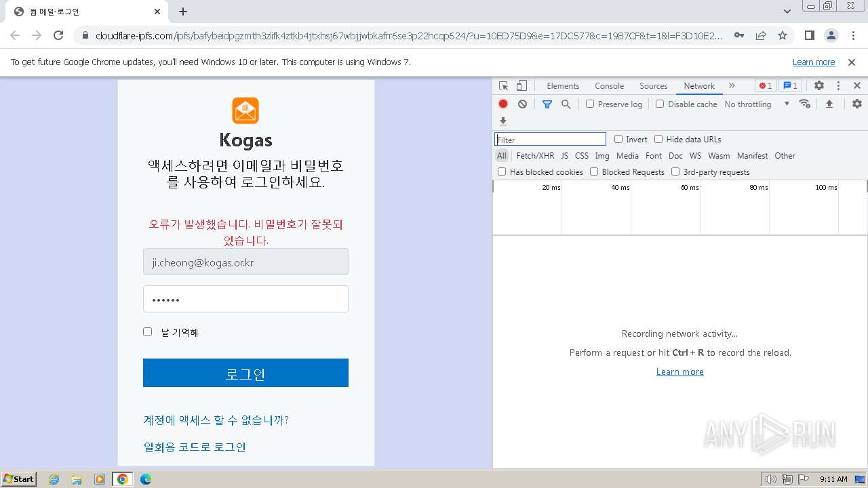This screenshot has width=868, height=488.
Task: Toggle Chrome side panel
Action: coord(809,35)
